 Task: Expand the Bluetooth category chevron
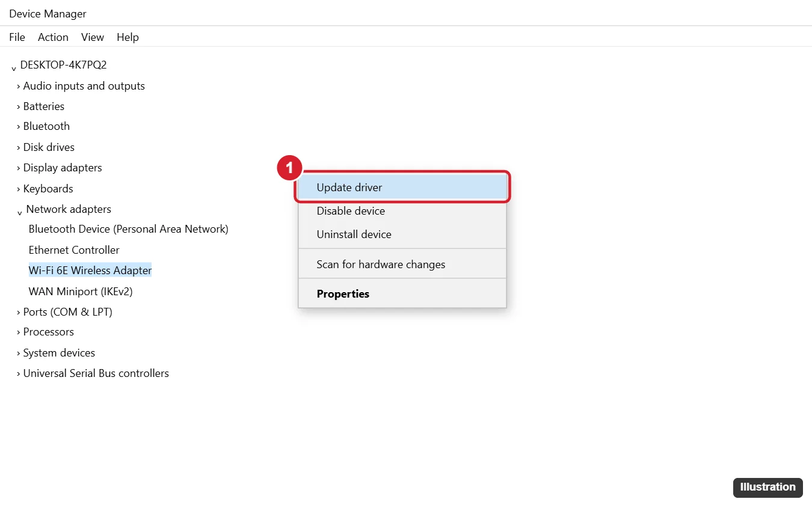(18, 127)
